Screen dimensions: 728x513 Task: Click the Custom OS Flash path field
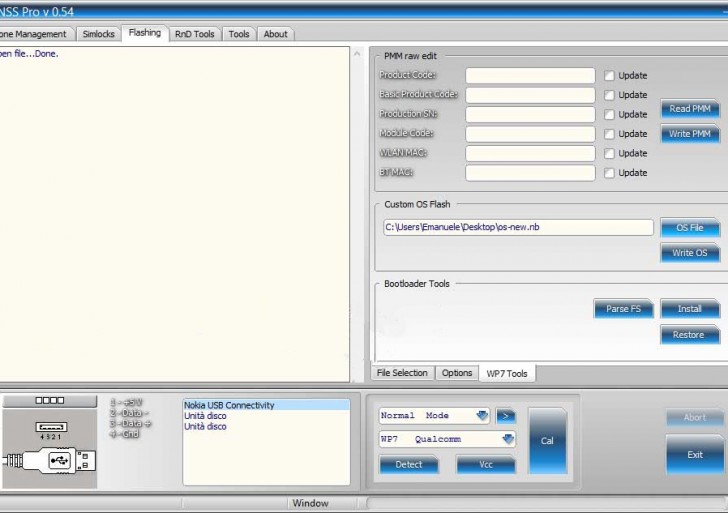pyautogui.click(x=517, y=227)
